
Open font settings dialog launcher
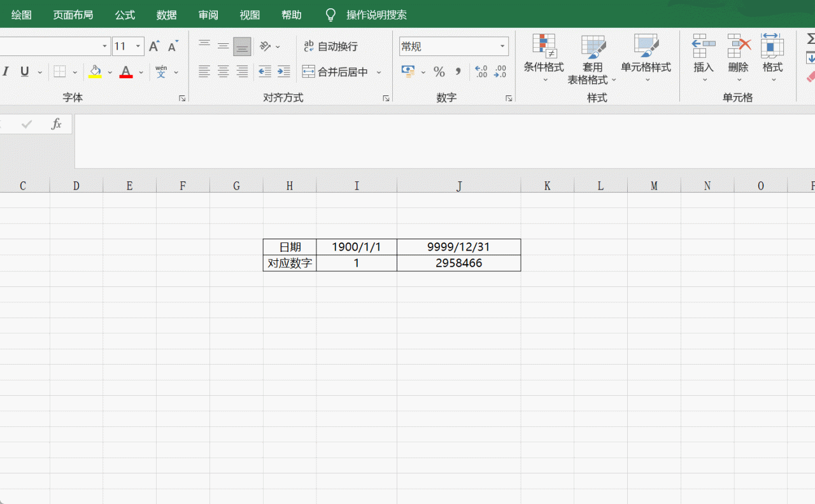182,99
